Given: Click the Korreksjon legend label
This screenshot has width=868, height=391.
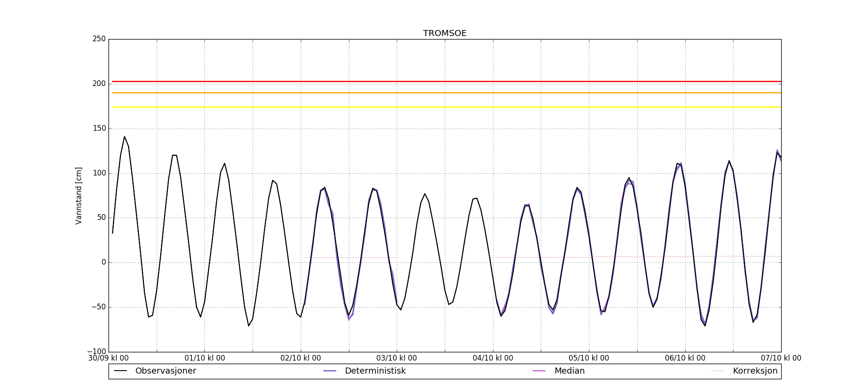Looking at the screenshot, I should coord(755,371).
